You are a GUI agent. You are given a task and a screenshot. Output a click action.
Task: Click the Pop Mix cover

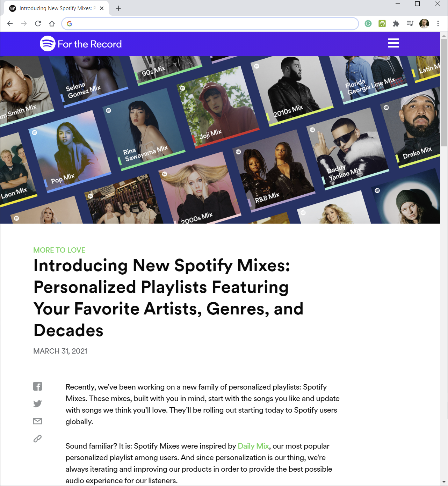(70, 151)
